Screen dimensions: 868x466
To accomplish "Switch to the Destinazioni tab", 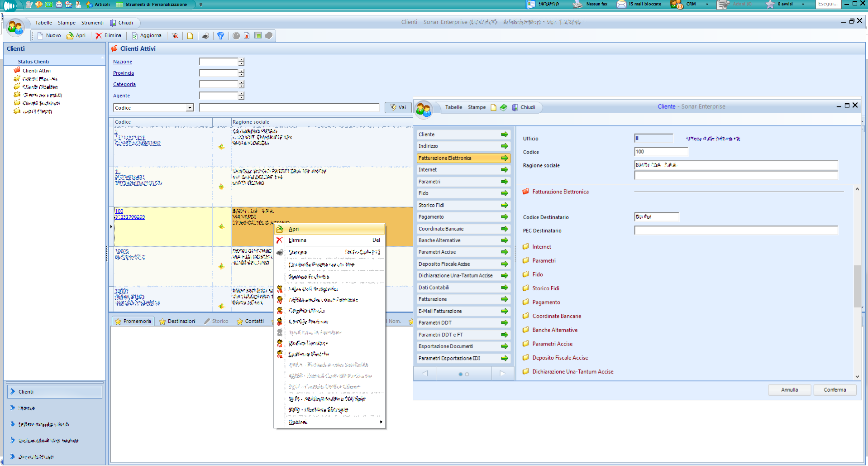I will coord(177,321).
